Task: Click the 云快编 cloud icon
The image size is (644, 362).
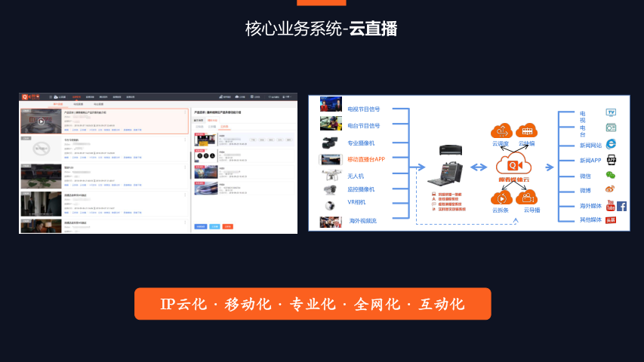Action: [526, 130]
